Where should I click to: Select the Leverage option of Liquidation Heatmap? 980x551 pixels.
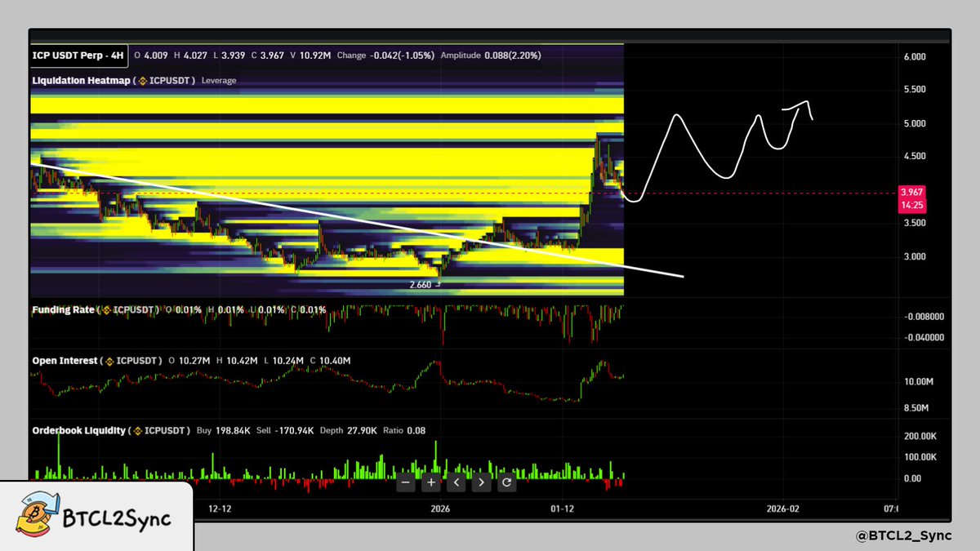point(218,81)
